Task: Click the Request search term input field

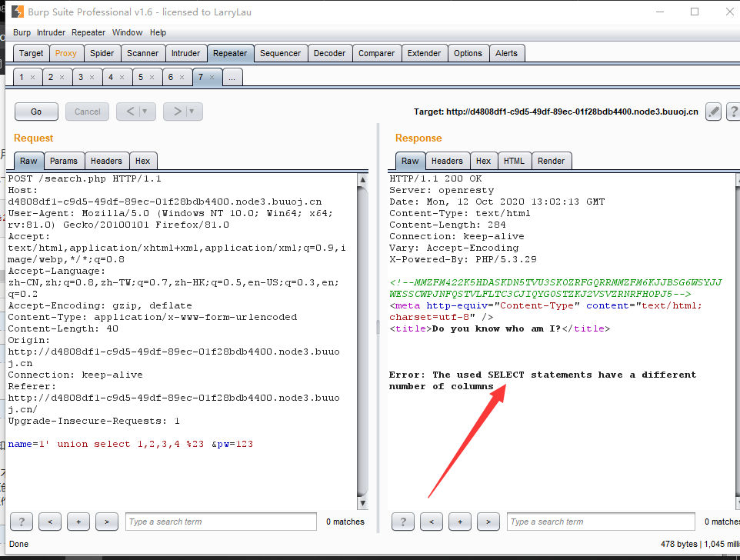Action: 221,522
